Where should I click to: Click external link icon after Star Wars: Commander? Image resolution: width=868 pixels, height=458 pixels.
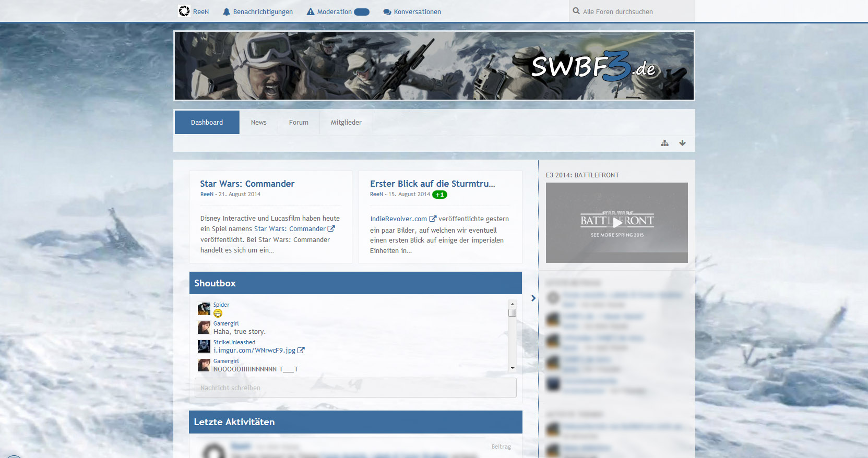click(331, 228)
